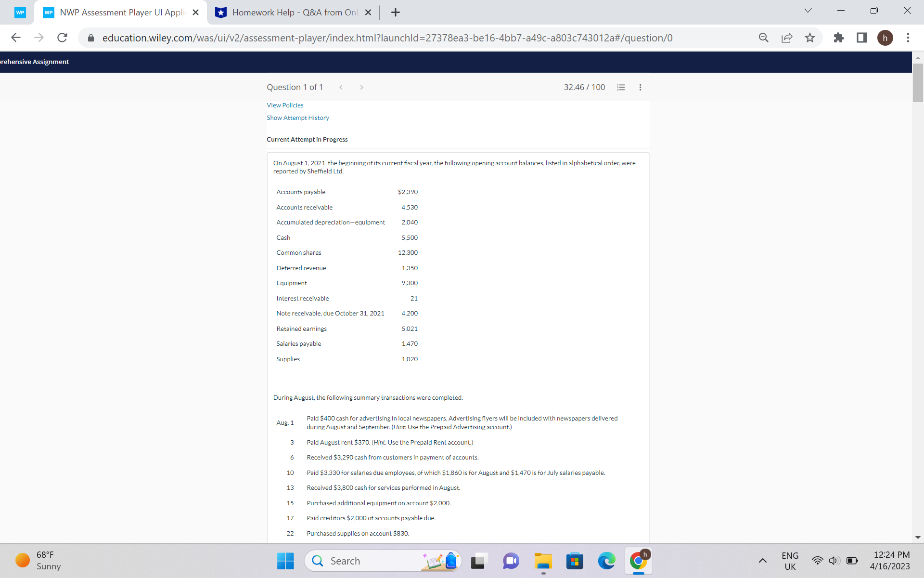Toggle the browser side panel
Screen dimensions: 924x578
pos(861,38)
